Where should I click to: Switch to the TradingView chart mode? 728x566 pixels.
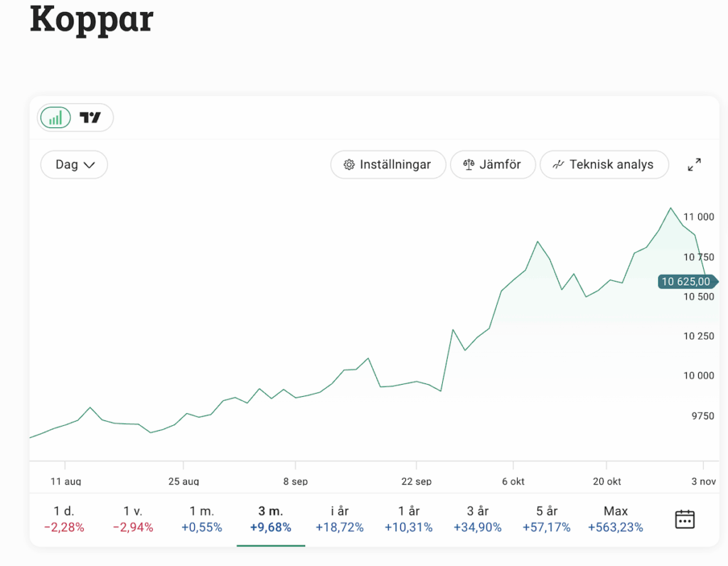point(90,117)
